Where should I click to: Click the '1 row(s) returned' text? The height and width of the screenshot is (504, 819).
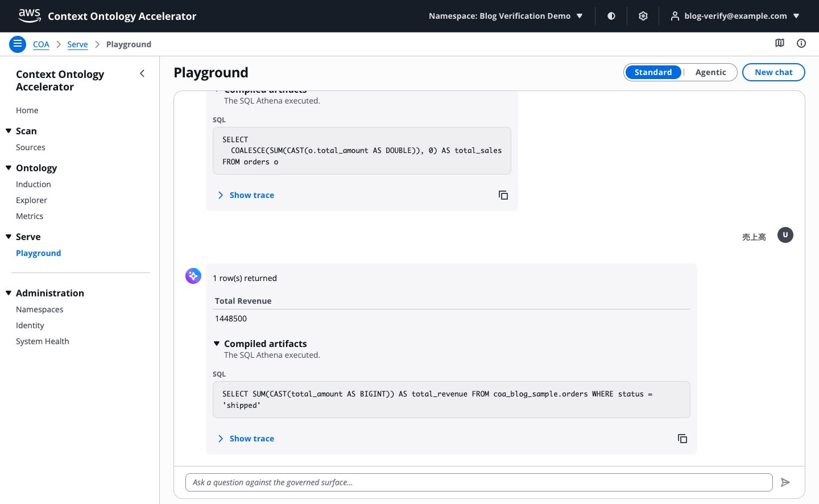pos(245,278)
